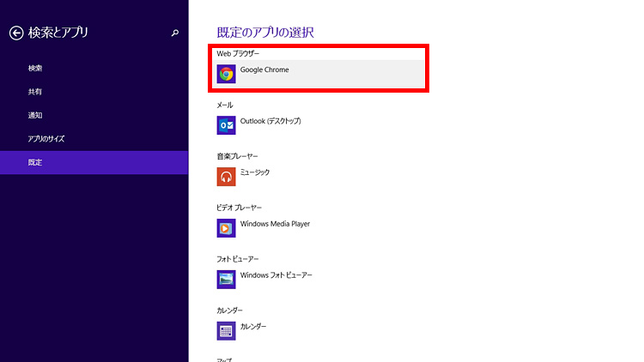Click the Windows Media Player icon

click(x=227, y=228)
